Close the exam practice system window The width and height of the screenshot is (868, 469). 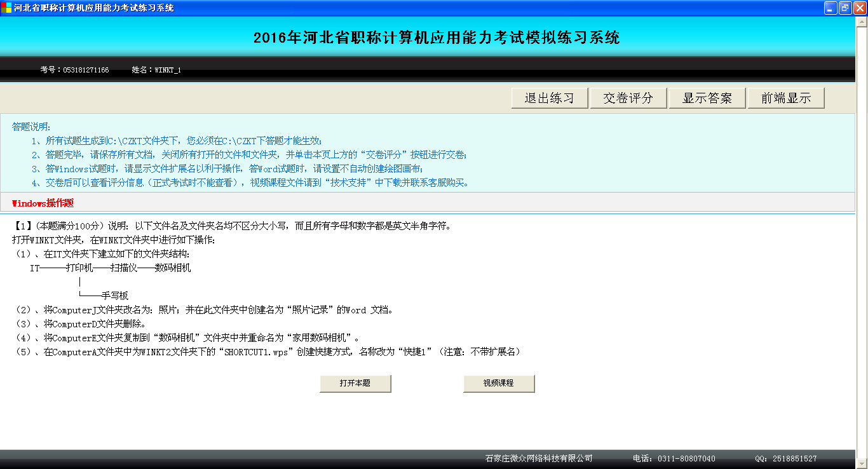[x=860, y=8]
